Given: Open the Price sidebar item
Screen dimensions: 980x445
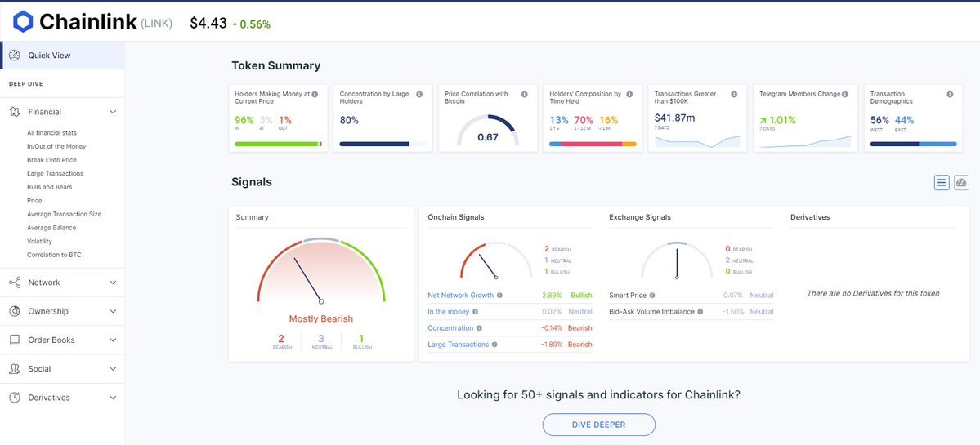Looking at the screenshot, I should pos(34,200).
